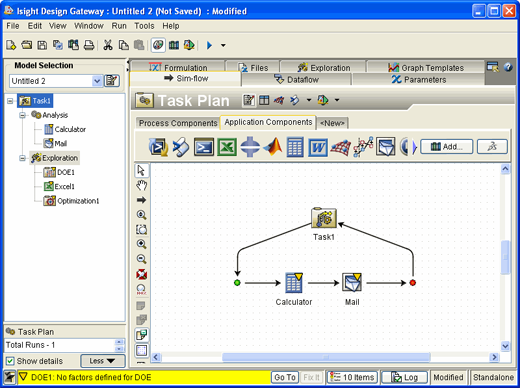Run the model with play arrow
The image size is (520, 388).
click(209, 45)
